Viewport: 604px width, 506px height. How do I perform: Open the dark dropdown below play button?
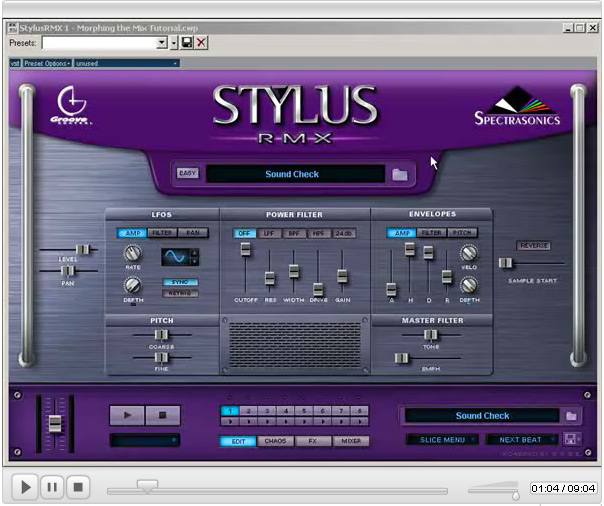pyautogui.click(x=144, y=440)
